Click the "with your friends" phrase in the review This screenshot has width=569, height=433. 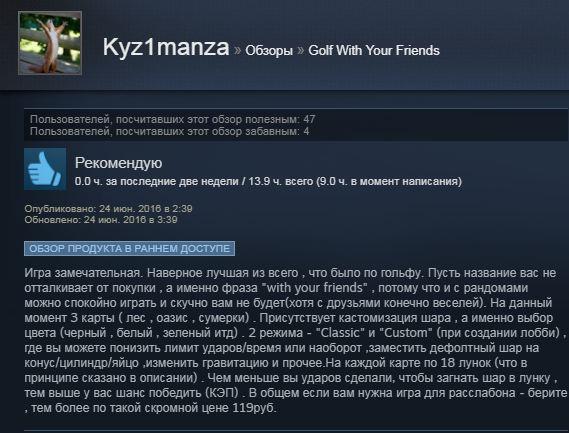coord(315,288)
